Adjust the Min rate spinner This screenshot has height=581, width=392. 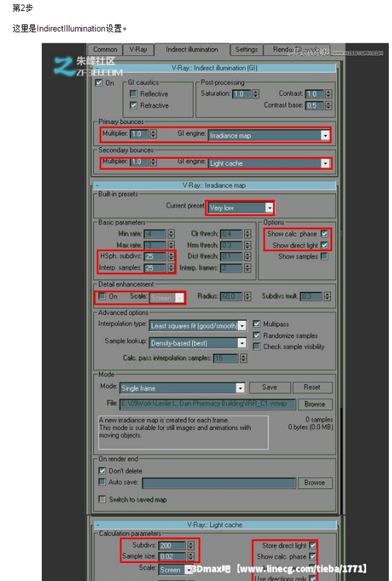[170, 234]
